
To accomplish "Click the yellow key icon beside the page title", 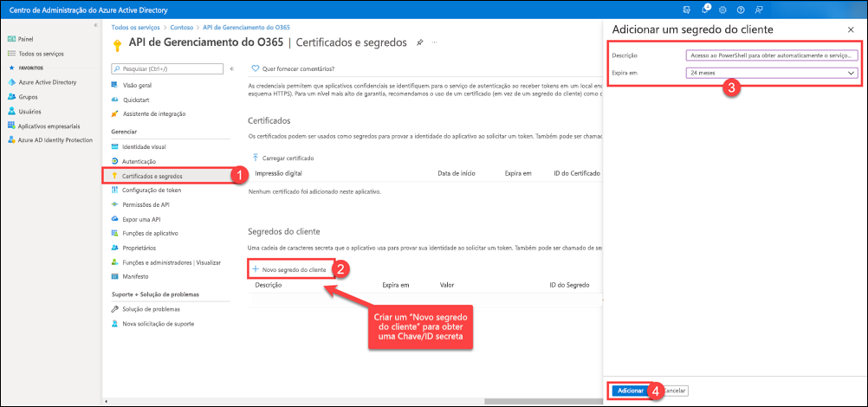I will point(117,45).
